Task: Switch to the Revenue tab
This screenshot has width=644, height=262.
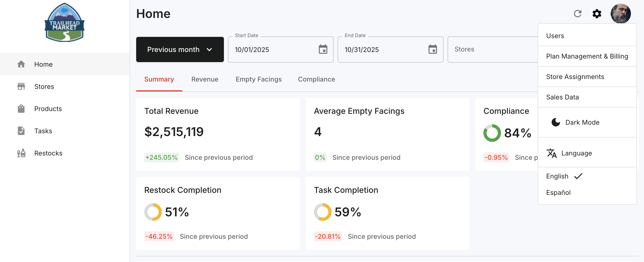Action: (205, 79)
